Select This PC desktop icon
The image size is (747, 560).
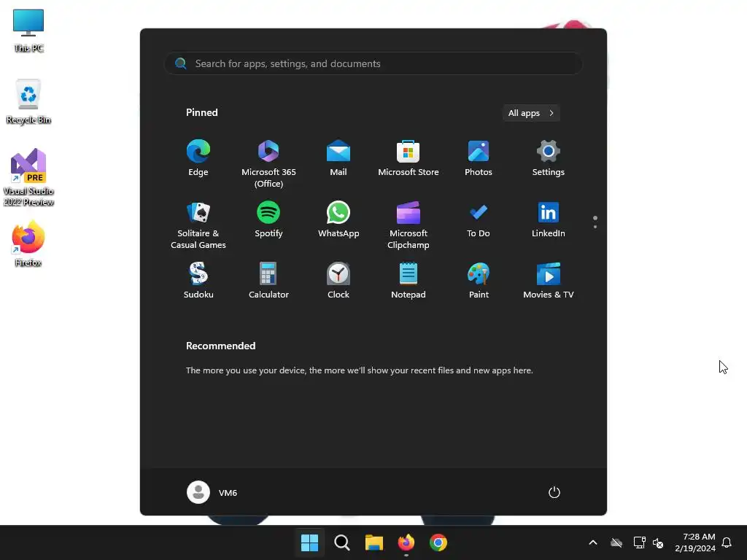pos(28,31)
